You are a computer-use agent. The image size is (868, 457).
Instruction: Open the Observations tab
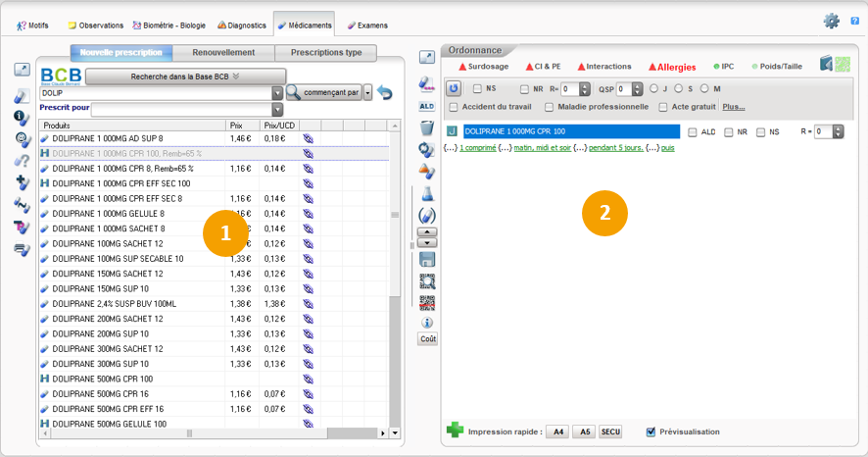pos(95,25)
